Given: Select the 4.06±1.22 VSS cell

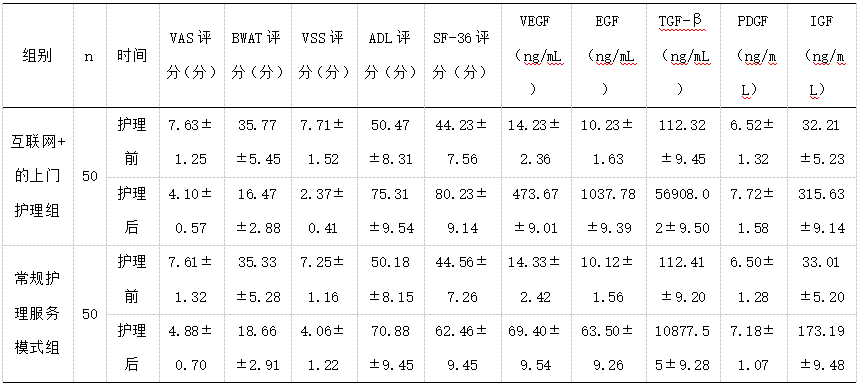Looking at the screenshot, I should tap(324, 348).
